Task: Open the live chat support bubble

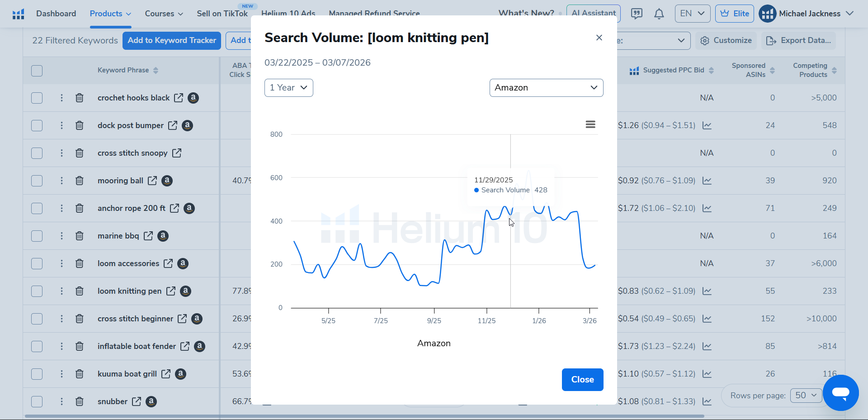Action: [x=840, y=392]
